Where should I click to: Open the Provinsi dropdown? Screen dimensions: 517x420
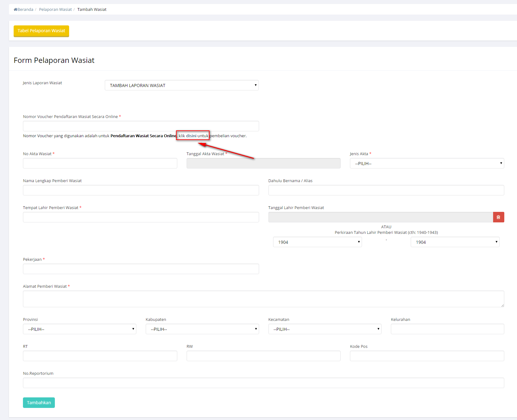[79, 329]
